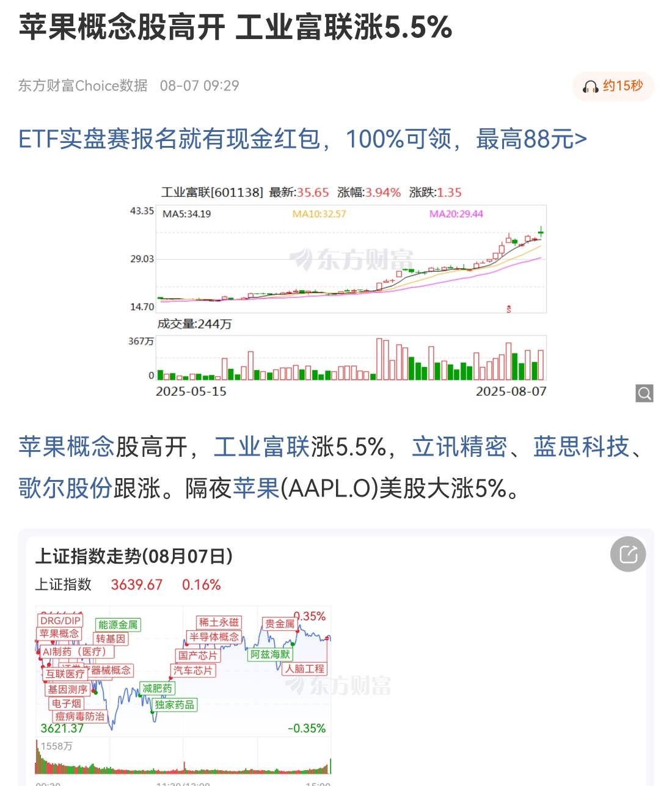Tap the headphone audio playback button
This screenshot has height=786, width=672.
point(613,86)
